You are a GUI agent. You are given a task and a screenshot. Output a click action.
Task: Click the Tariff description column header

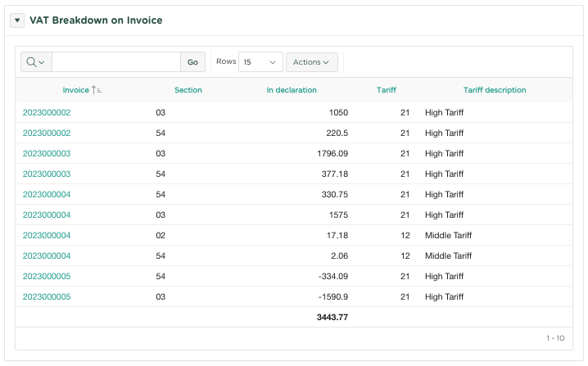pos(495,90)
